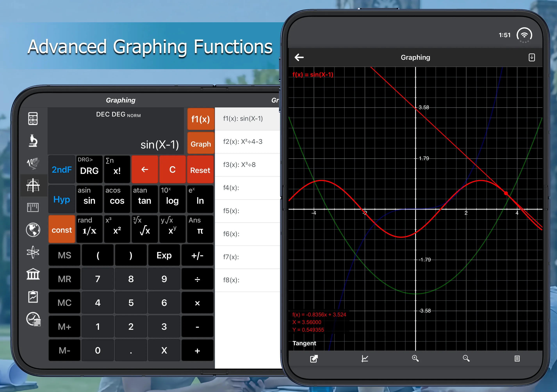Tap the Exp key
Image resolution: width=557 pixels, height=392 pixels.
point(164,255)
